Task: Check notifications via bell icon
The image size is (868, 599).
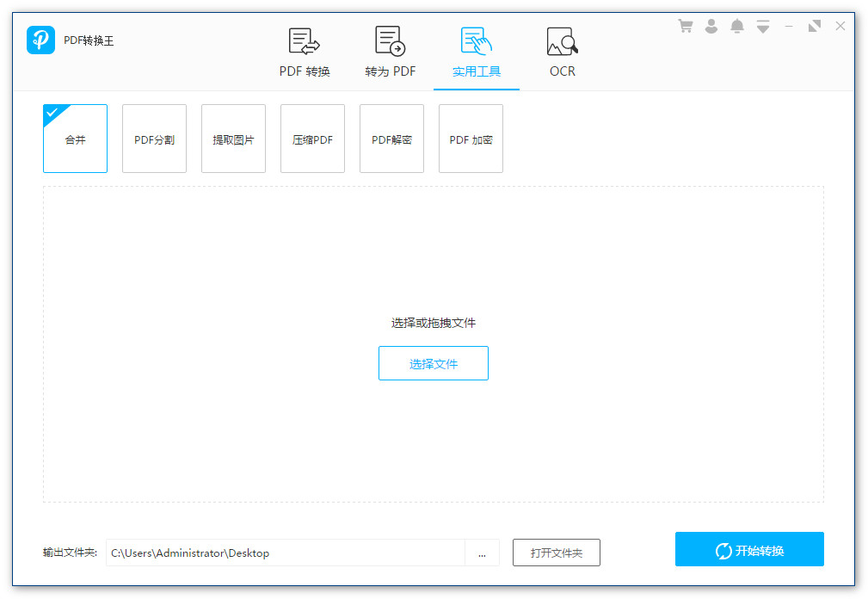Action: point(737,26)
